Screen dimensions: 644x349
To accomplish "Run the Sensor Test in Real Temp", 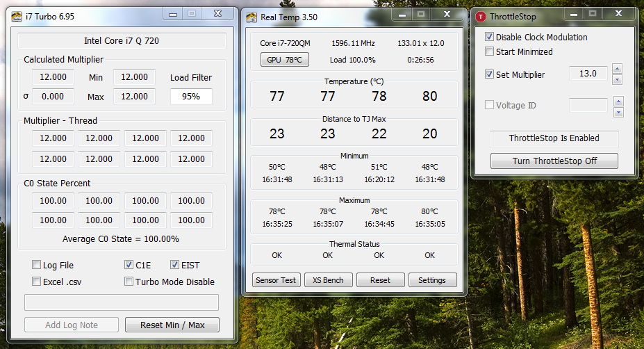I will point(276,280).
